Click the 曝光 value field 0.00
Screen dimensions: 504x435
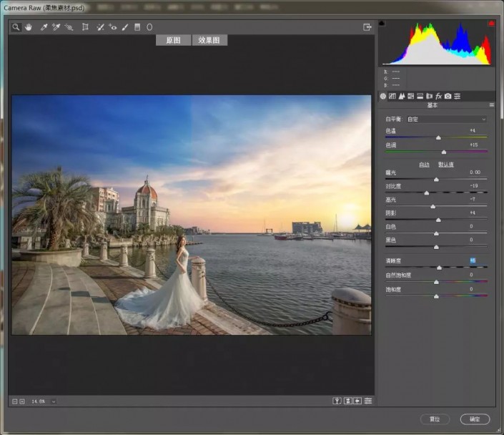pyautogui.click(x=475, y=172)
